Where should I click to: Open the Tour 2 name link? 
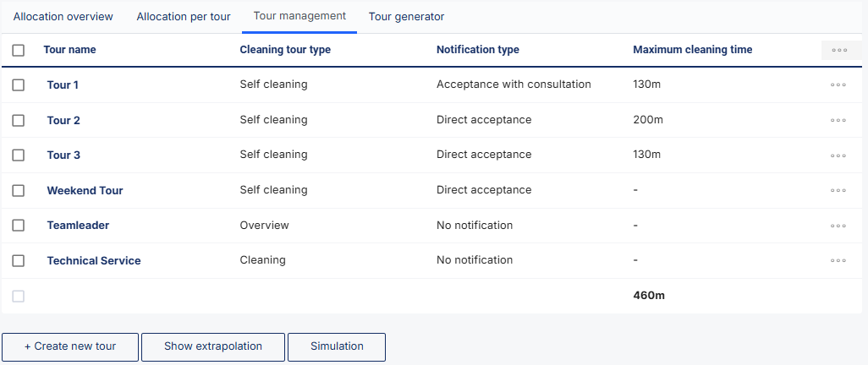(x=63, y=120)
